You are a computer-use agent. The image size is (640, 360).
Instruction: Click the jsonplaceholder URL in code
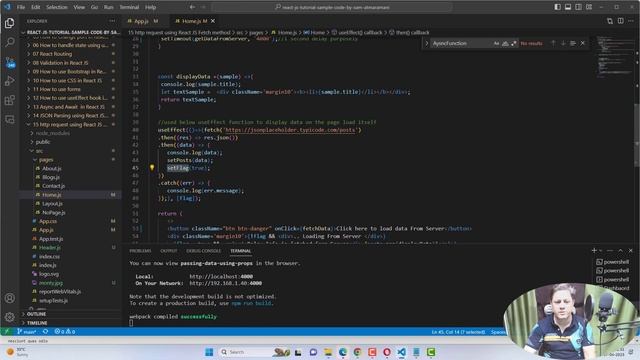[290, 130]
